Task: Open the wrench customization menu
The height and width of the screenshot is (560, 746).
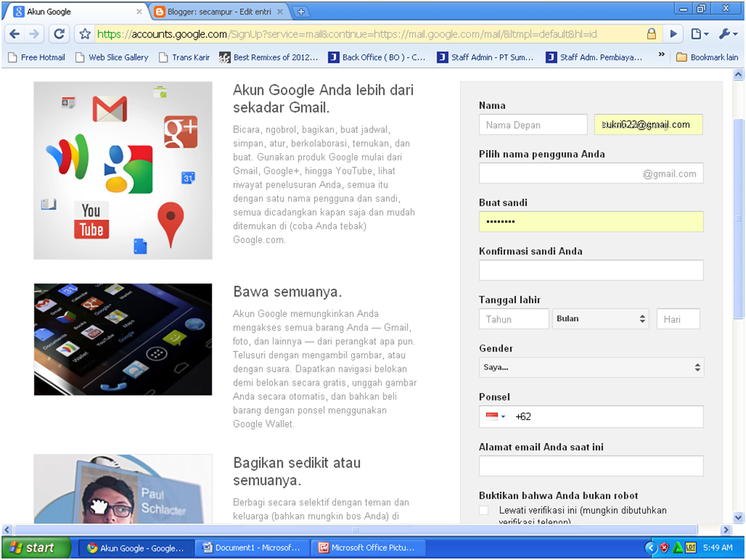Action: click(727, 34)
